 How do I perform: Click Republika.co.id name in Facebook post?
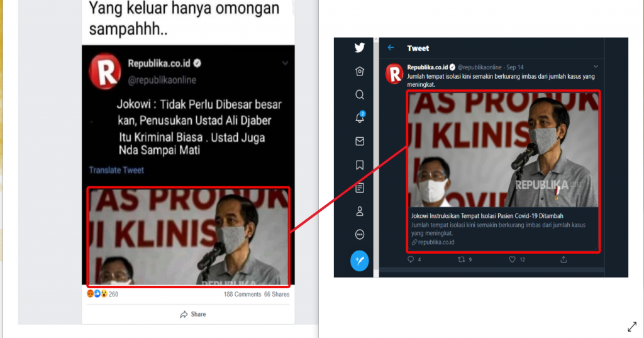pyautogui.click(x=159, y=64)
